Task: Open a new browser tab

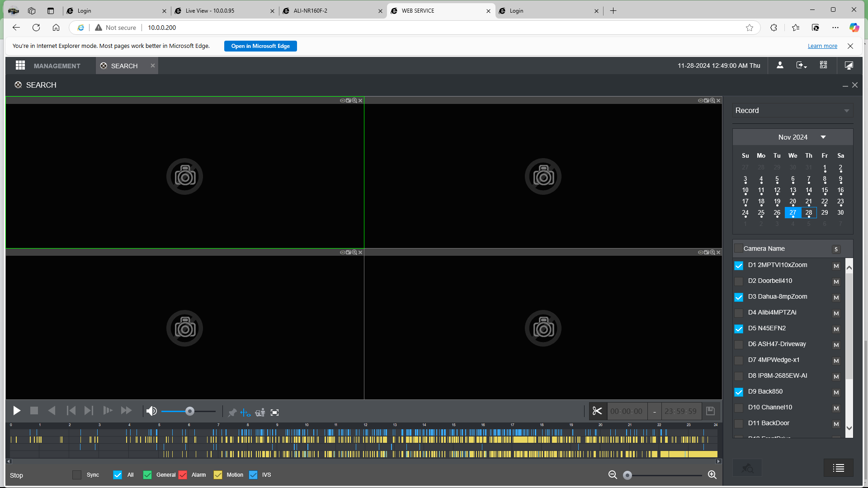Action: click(x=613, y=11)
